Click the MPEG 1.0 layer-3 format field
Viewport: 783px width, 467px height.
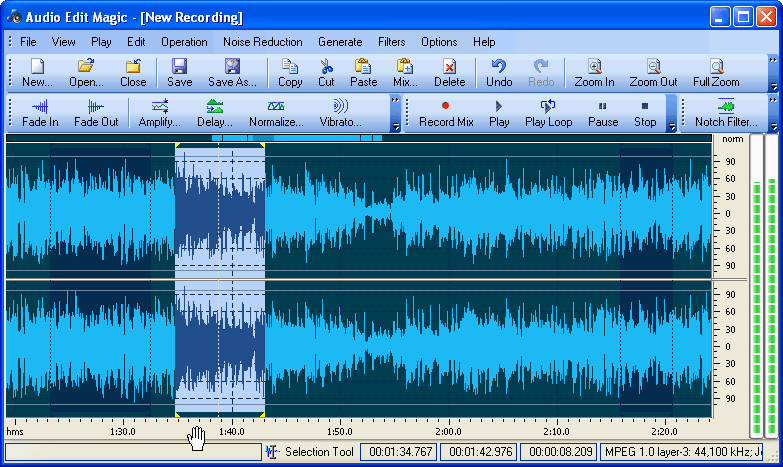pos(682,452)
